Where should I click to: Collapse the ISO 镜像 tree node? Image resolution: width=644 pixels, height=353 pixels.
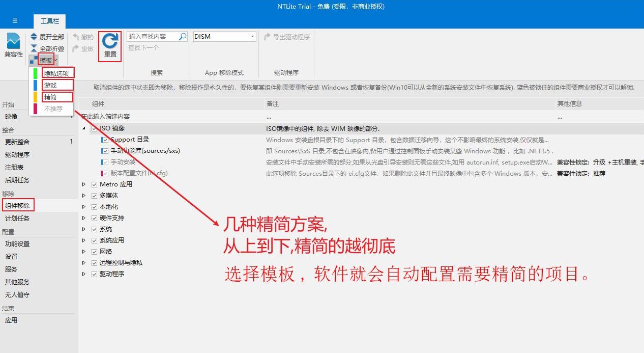tap(84, 128)
